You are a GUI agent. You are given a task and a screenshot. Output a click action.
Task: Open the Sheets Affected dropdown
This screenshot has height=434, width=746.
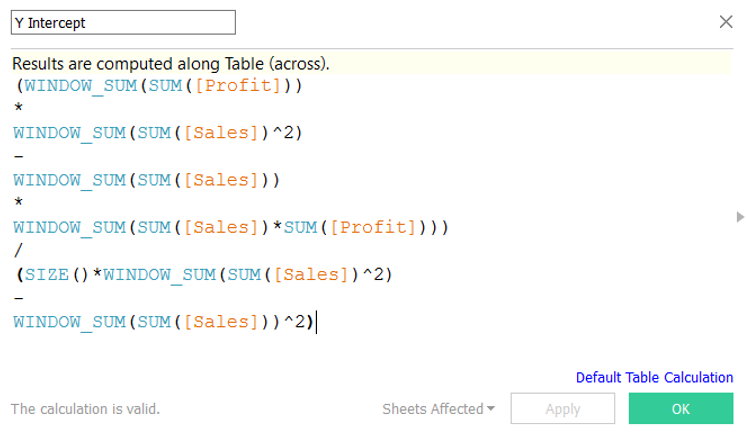(x=438, y=409)
